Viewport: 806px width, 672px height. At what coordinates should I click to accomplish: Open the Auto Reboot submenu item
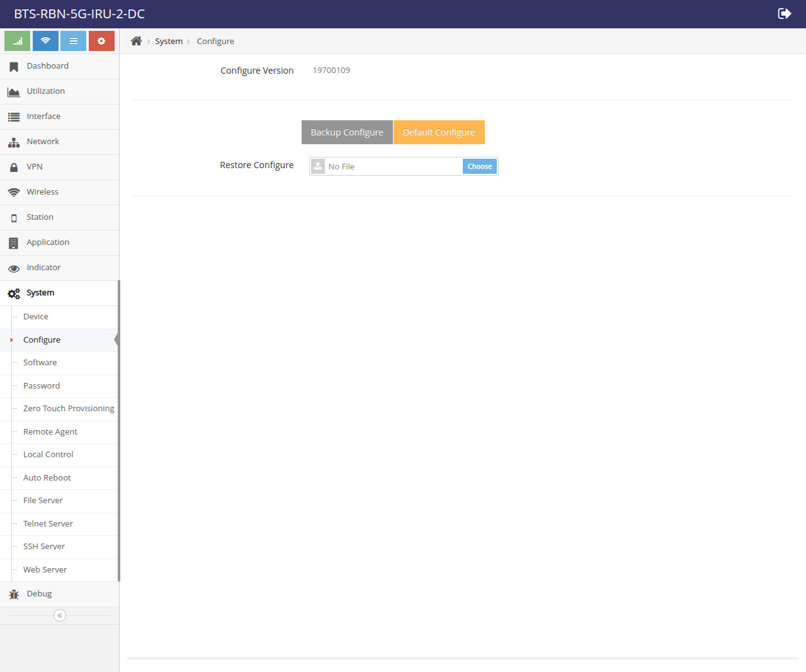(x=59, y=478)
